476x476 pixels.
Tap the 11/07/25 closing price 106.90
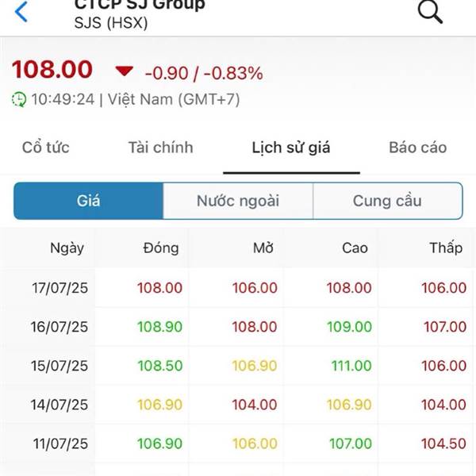click(x=159, y=443)
